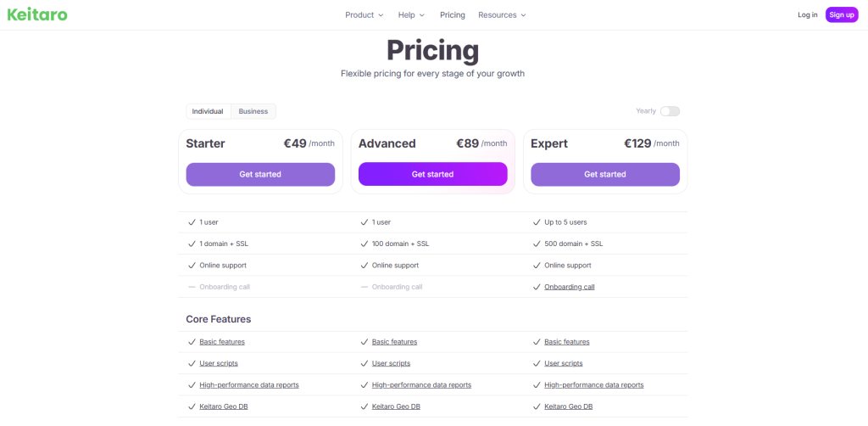Open Expert plan's High-performance data reports link
This screenshot has height=426, width=868.
[594, 385]
